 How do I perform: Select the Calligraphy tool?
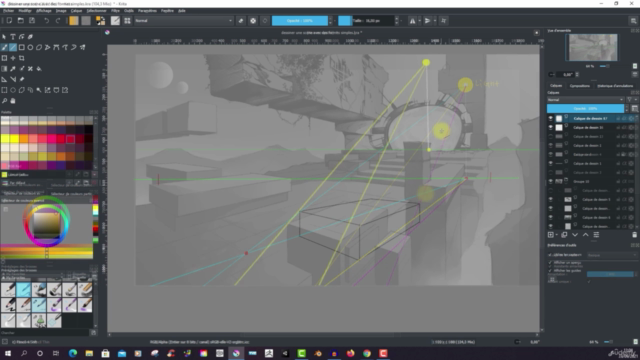tap(30, 37)
